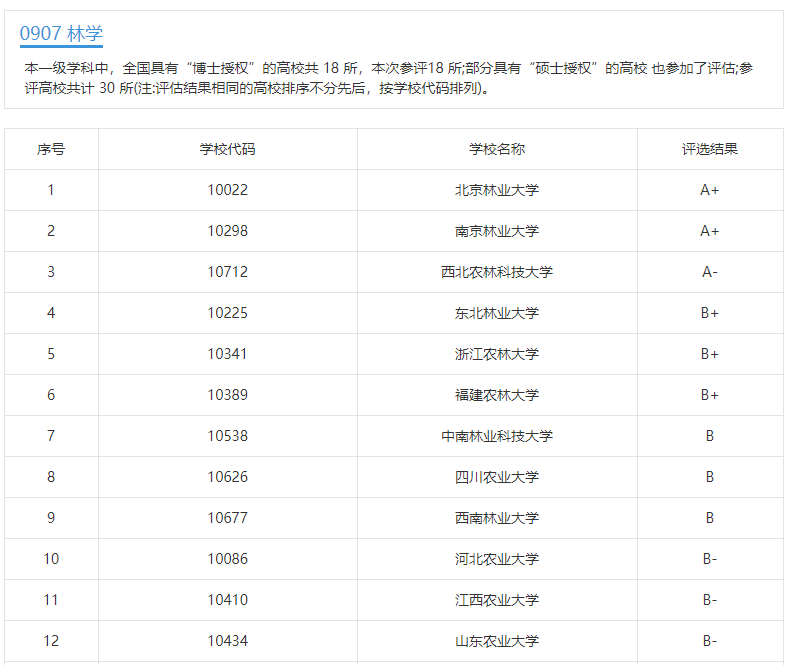Click school name 山东农业大学
Image resolution: width=789 pixels, height=665 pixels.
(497, 641)
